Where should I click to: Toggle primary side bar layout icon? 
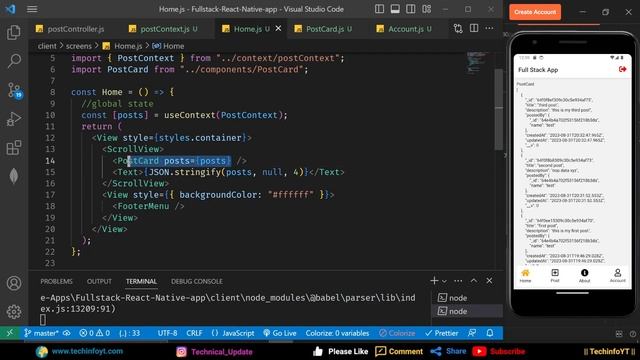(379, 9)
